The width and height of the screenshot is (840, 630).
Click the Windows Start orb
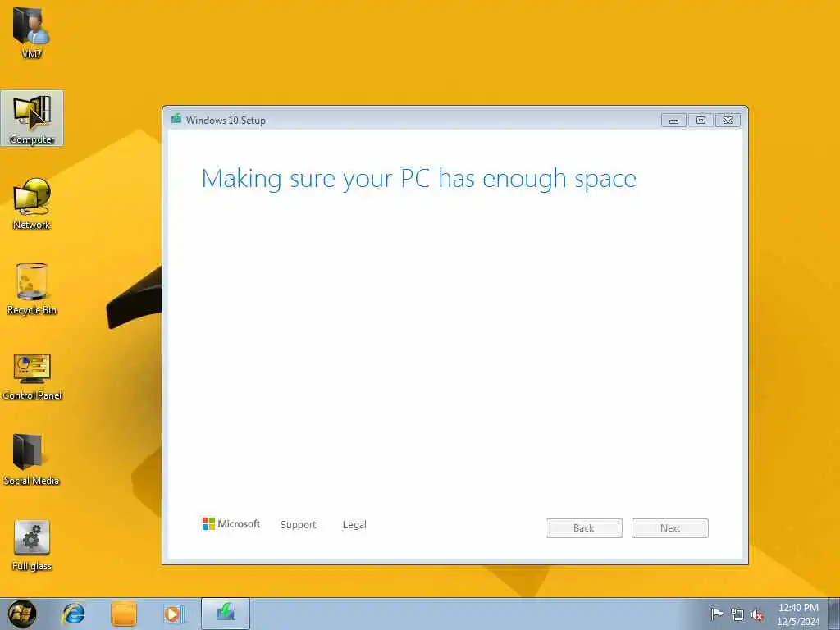tap(22, 614)
